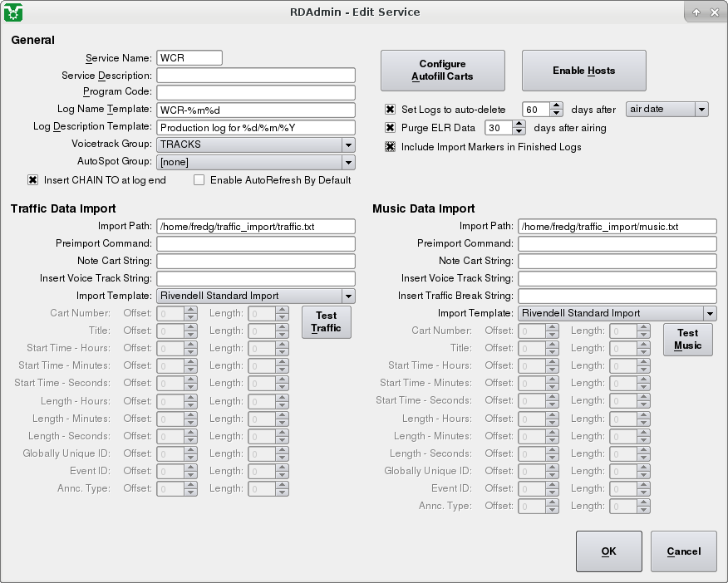Increase the auto-delete days spinner above 60
This screenshot has height=583, width=728.
555,105
